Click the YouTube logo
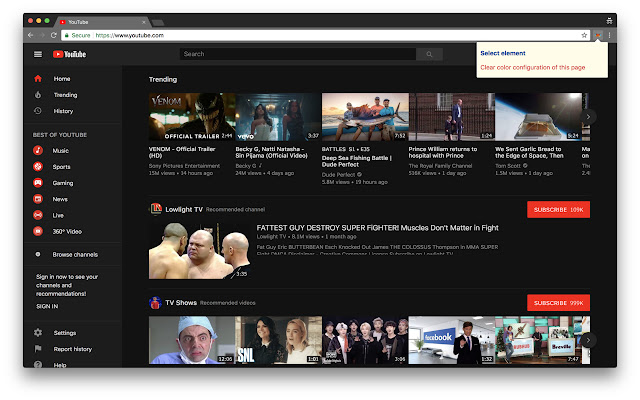640x400 pixels. point(69,54)
